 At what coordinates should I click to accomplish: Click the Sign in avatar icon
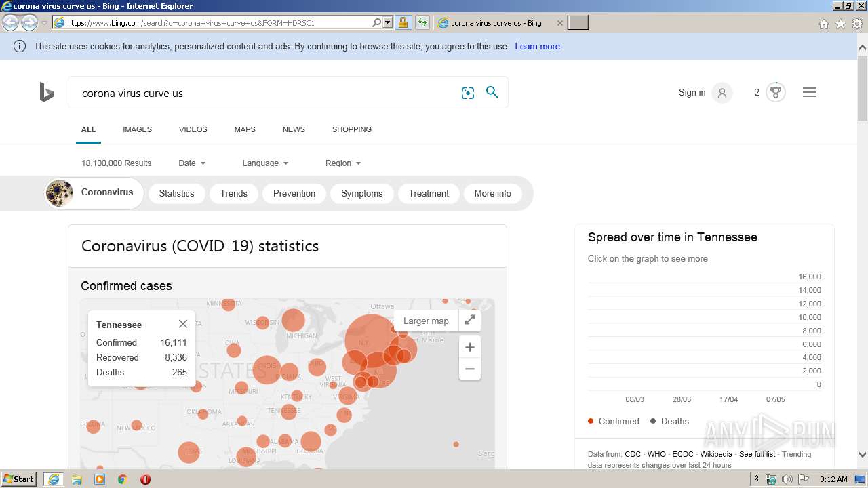click(x=722, y=93)
